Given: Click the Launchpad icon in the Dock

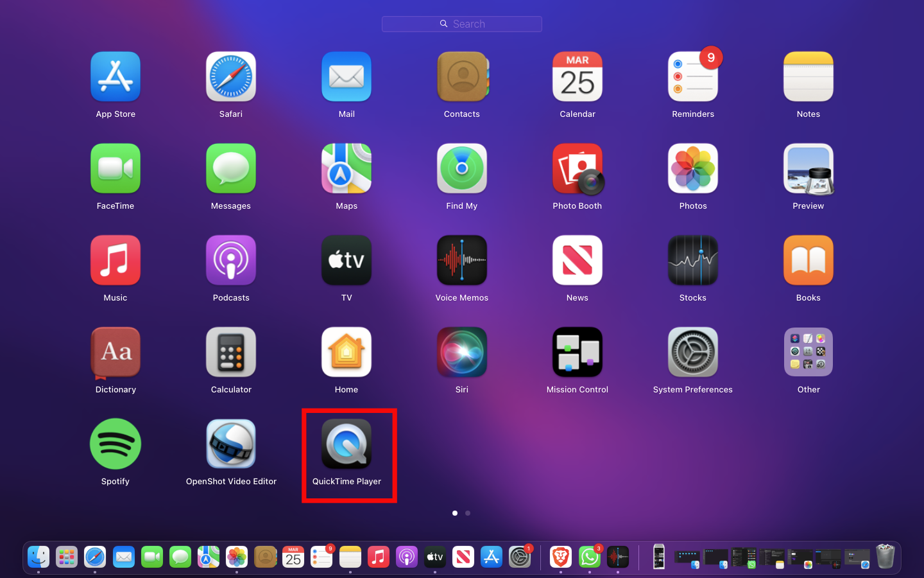Looking at the screenshot, I should point(67,557).
